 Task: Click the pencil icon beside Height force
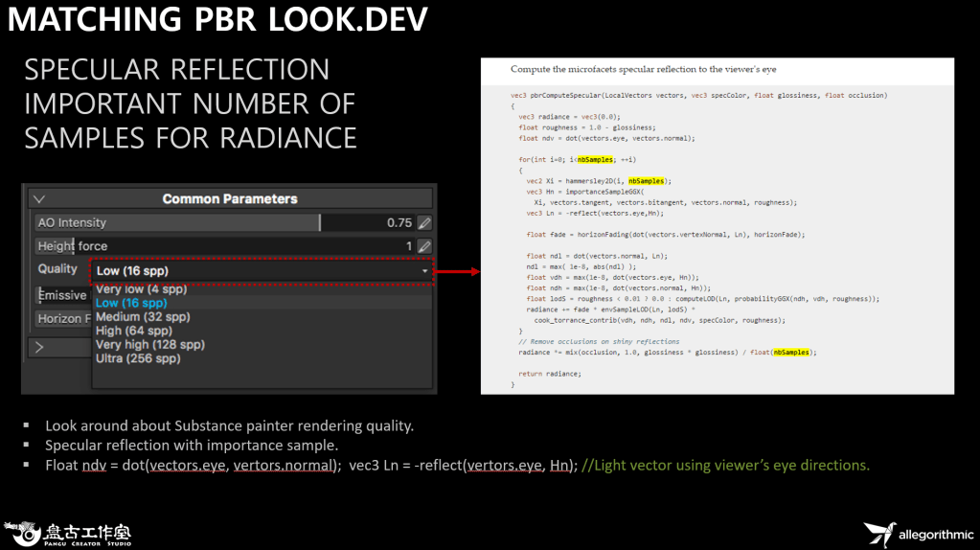click(x=424, y=246)
